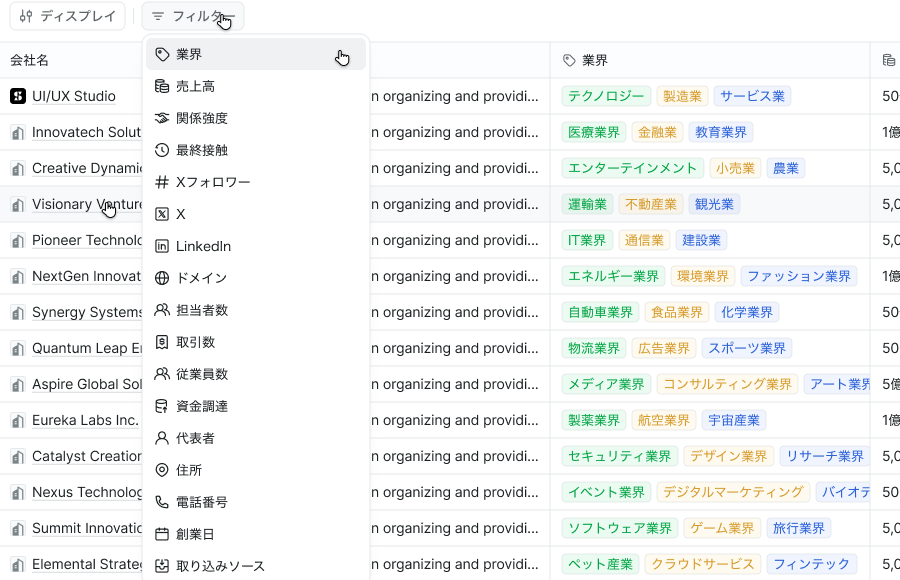Click building icon beside Eureka Labs Inc.
The height and width of the screenshot is (580, 900).
[18, 421]
